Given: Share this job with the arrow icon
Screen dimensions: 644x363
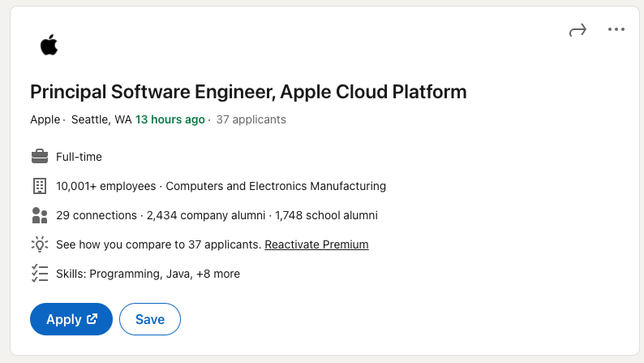Looking at the screenshot, I should 577,30.
